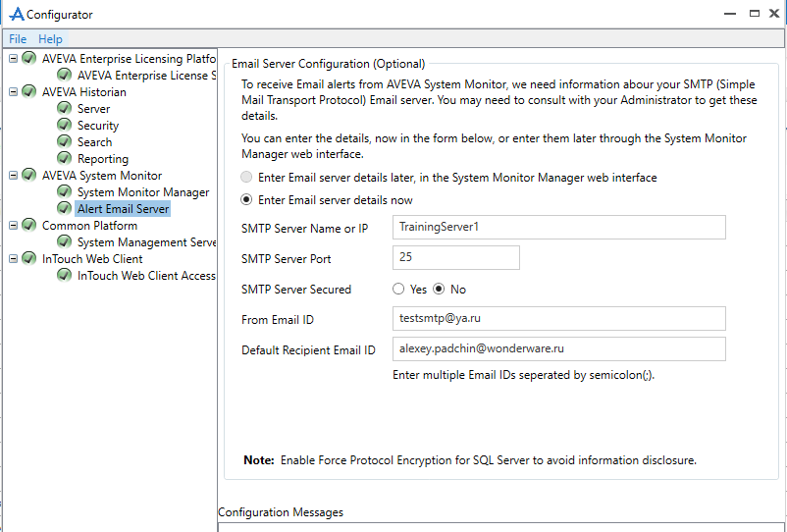The image size is (787, 532).
Task: Select the Search item under AVEVA Historian
Action: [94, 142]
